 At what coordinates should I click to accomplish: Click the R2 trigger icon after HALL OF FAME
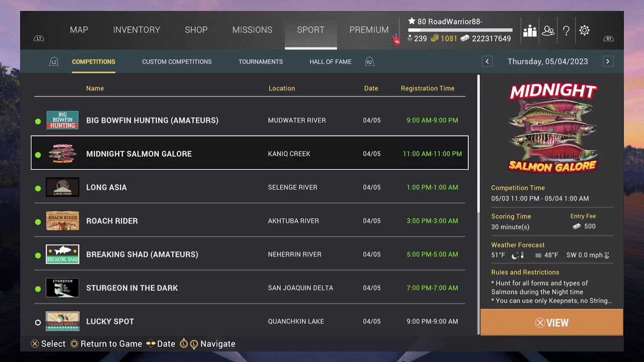(370, 62)
